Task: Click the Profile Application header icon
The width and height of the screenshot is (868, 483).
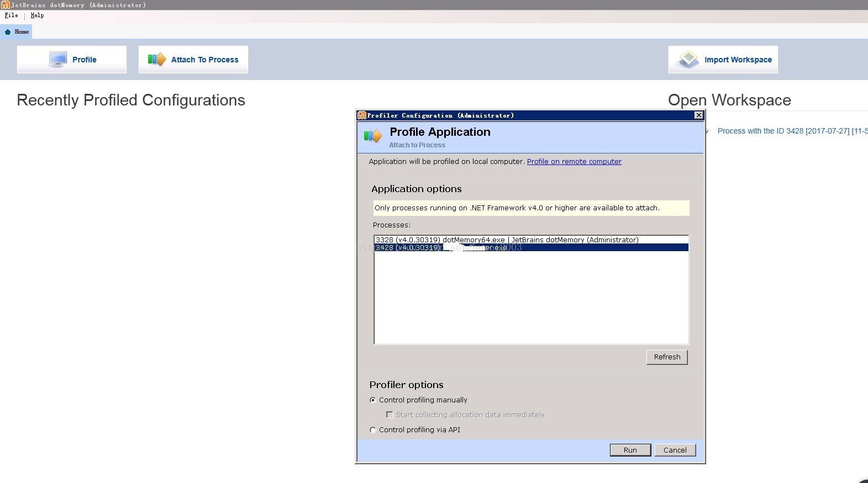Action: 373,136
